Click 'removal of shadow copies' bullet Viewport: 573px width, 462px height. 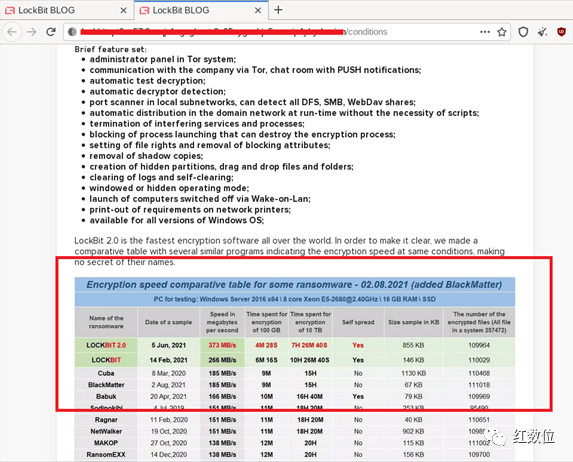[146, 156]
